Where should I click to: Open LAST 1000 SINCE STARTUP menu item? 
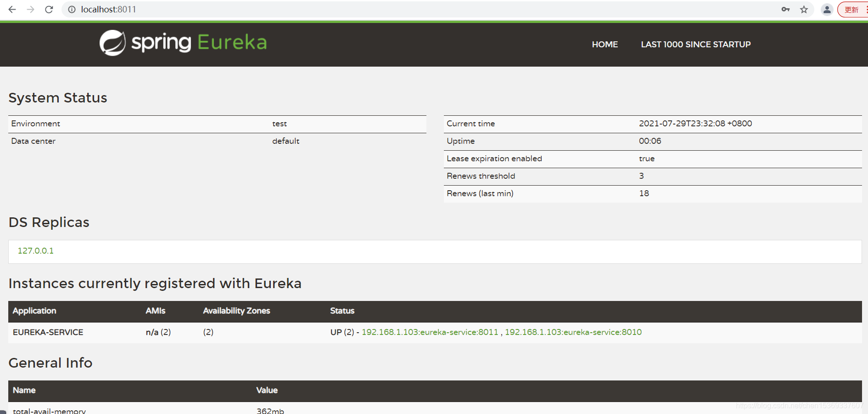coord(695,45)
